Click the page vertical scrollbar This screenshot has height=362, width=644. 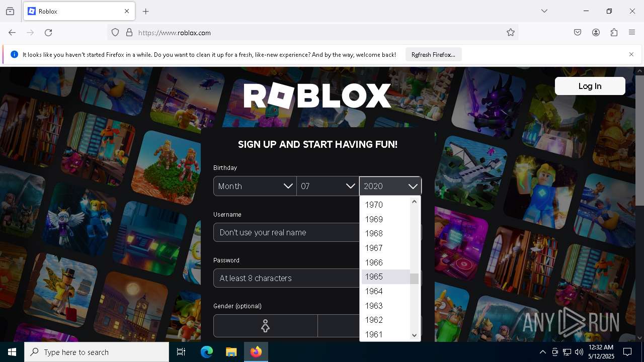click(639, 141)
